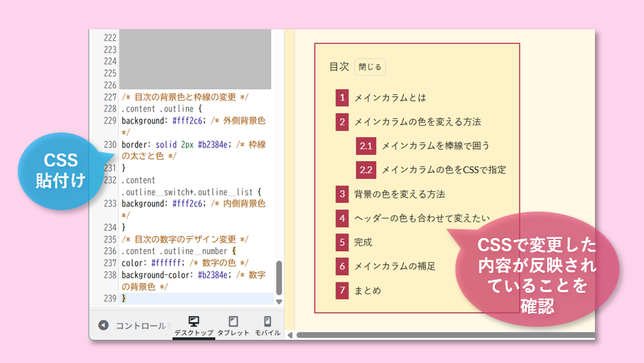
Task: Click 'color: #ffffff' on line 237
Action: [x=152, y=263]
